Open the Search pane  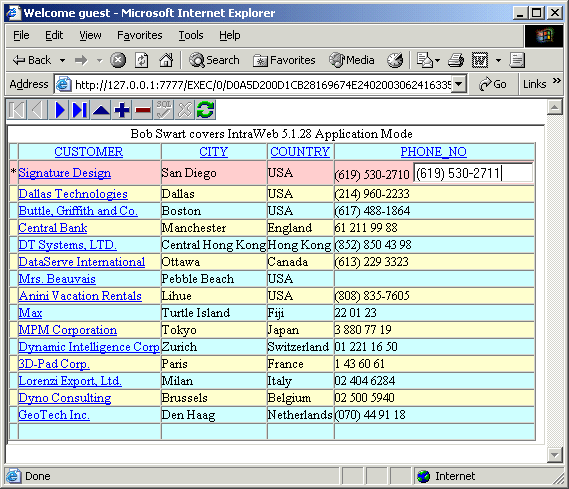click(x=214, y=60)
